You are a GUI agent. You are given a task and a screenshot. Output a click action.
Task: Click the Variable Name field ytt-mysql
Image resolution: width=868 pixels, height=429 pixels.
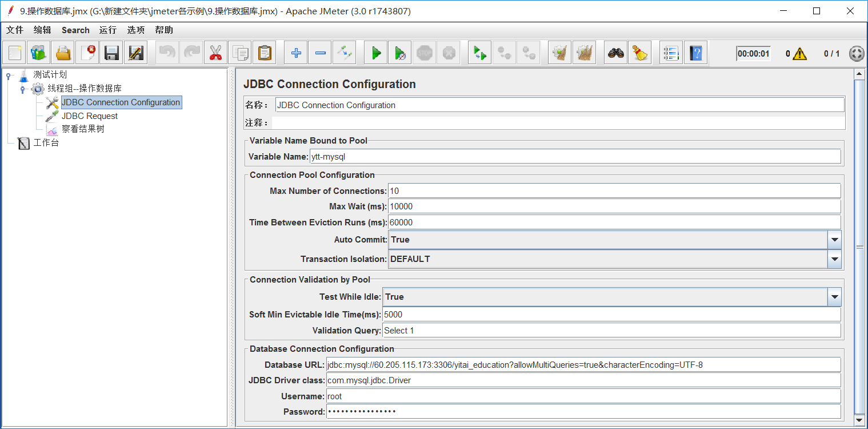[x=575, y=157]
